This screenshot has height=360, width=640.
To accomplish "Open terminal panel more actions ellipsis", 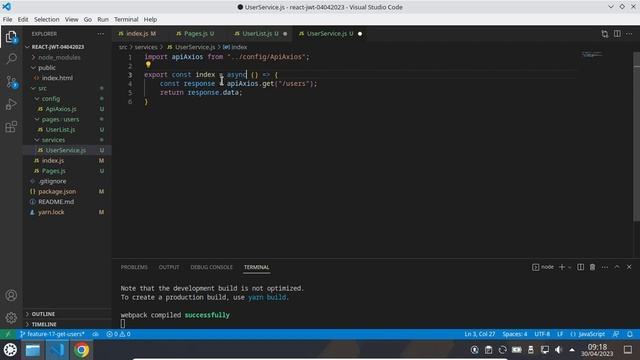I will click(x=604, y=267).
